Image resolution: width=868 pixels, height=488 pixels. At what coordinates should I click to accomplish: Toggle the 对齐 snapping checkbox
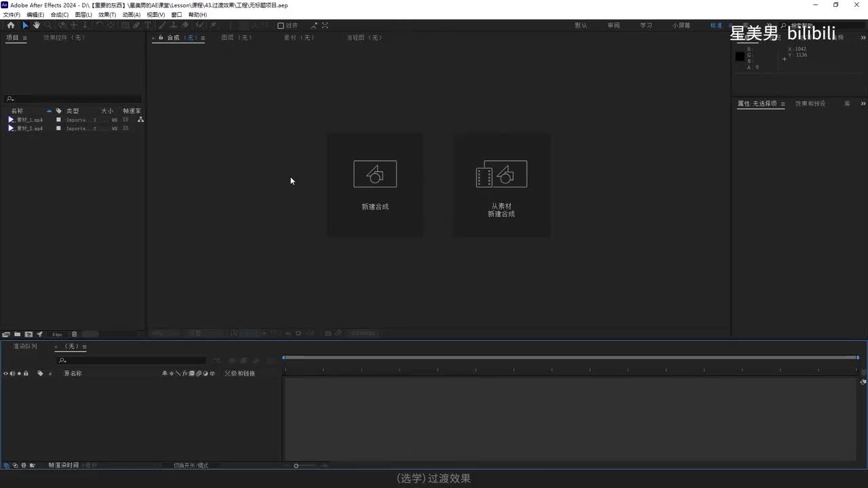pos(281,26)
